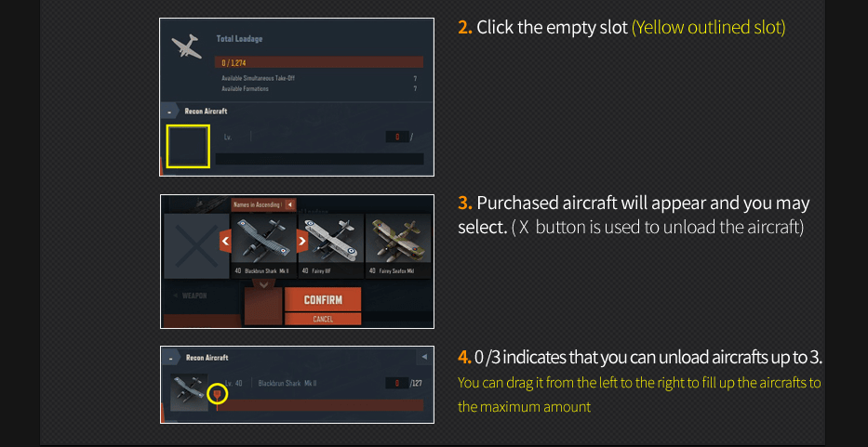Click the CONFIRM button
The width and height of the screenshot is (868, 447).
(x=323, y=300)
